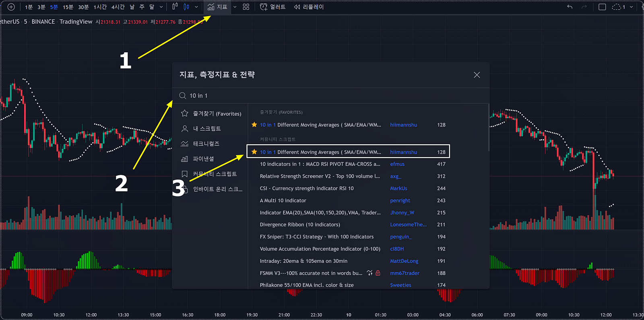Add Relative Strength Screener V2 script
Image resolution: width=644 pixels, height=320 pixels.
[320, 176]
